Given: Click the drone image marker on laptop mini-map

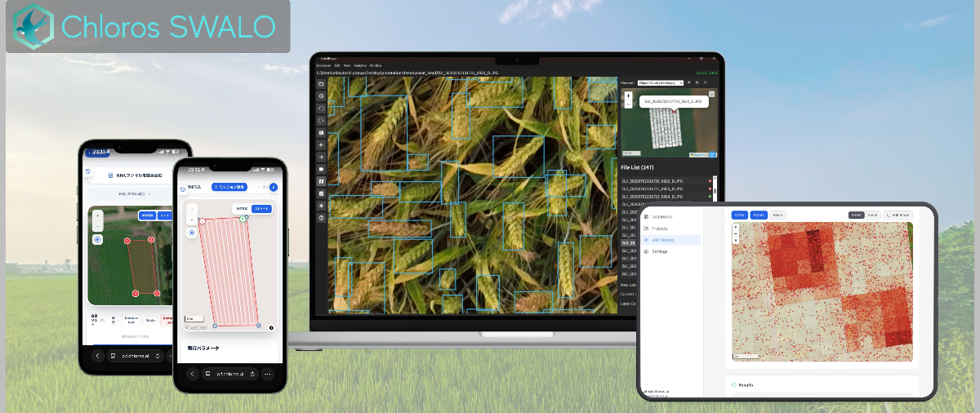Looking at the screenshot, I should [x=674, y=112].
